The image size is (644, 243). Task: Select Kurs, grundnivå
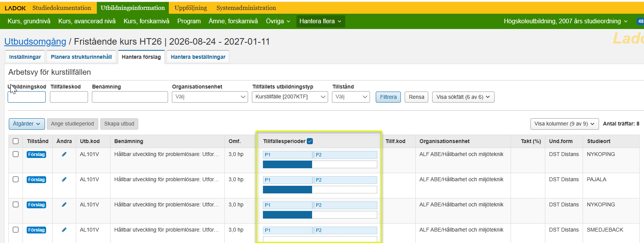[29, 21]
